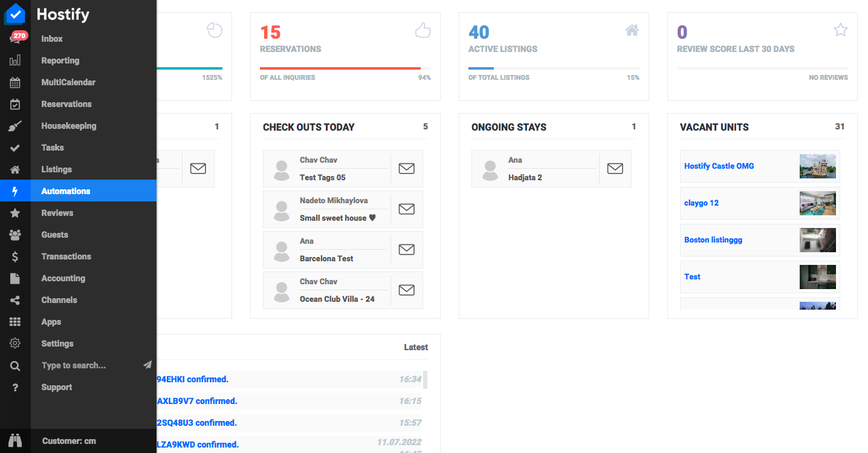The width and height of the screenshot is (868, 453).
Task: Click the Settings gear icon
Action: [x=15, y=344]
